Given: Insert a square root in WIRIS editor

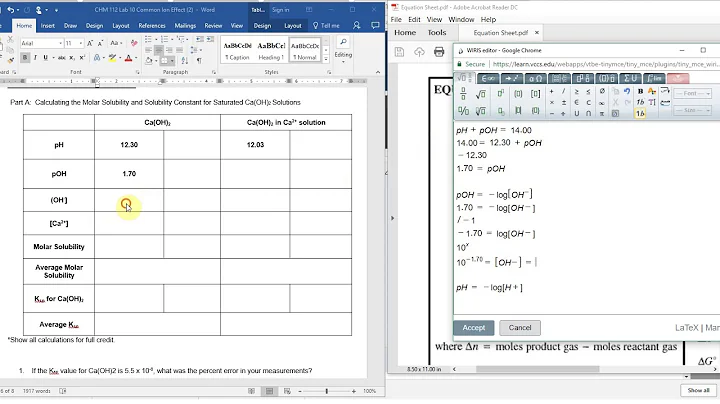Looking at the screenshot, I should point(481,94).
